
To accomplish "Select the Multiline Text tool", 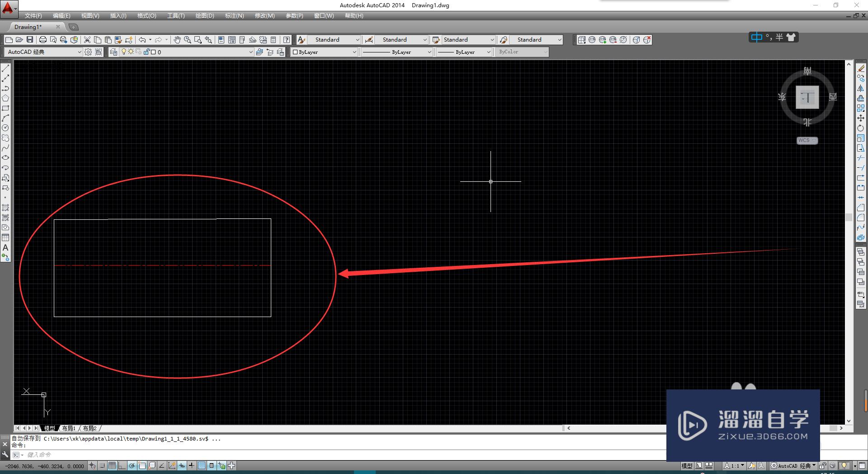I will tap(5, 248).
